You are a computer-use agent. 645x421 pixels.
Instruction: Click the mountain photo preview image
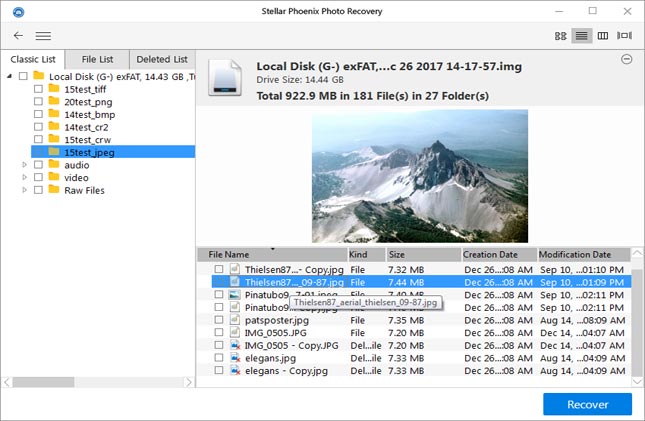tap(420, 176)
